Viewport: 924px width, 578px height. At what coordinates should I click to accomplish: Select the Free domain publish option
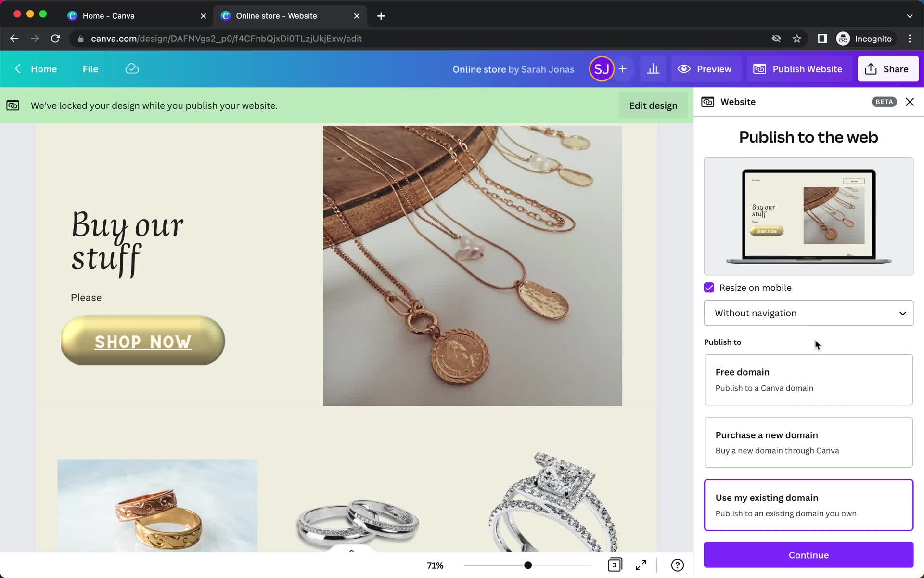click(808, 379)
